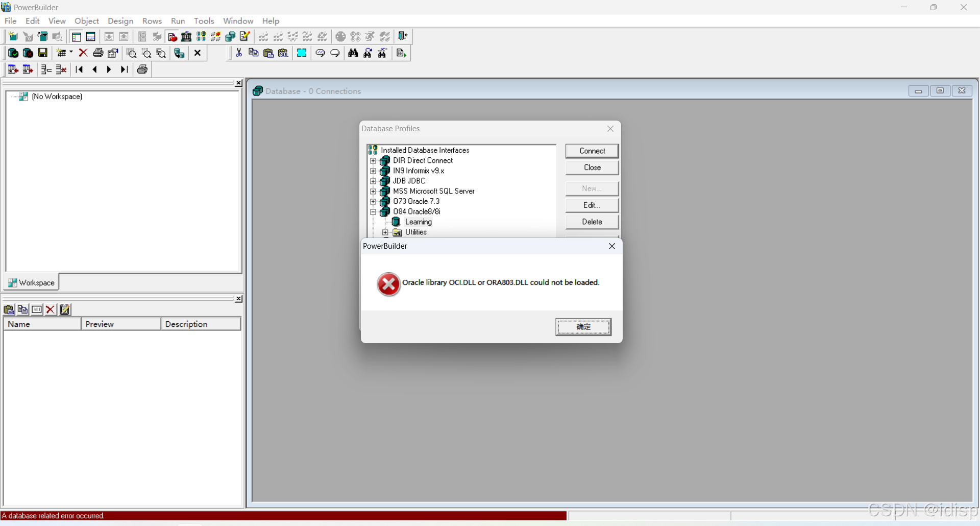980x526 pixels.
Task: Click the Exit door toolbar icon
Action: 403,36
